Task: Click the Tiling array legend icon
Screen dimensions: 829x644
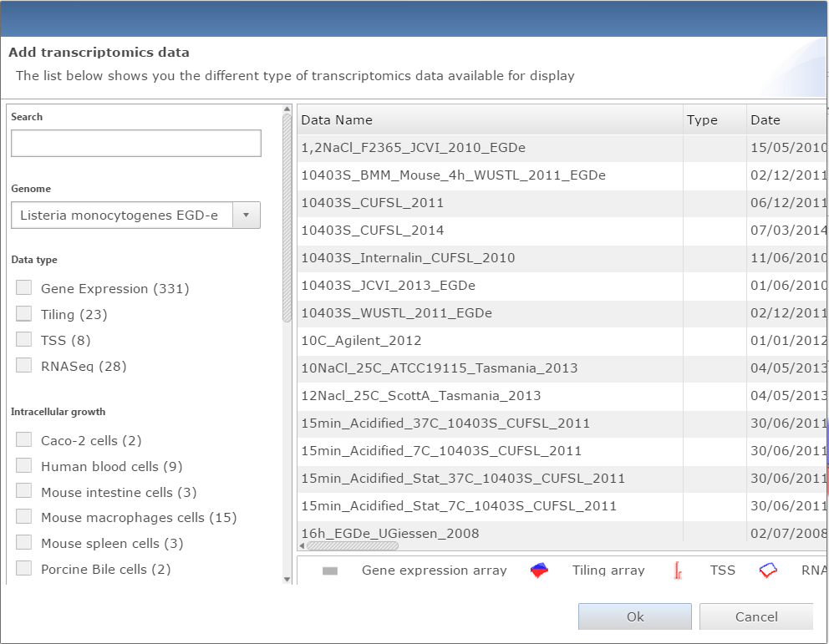Action: click(540, 570)
